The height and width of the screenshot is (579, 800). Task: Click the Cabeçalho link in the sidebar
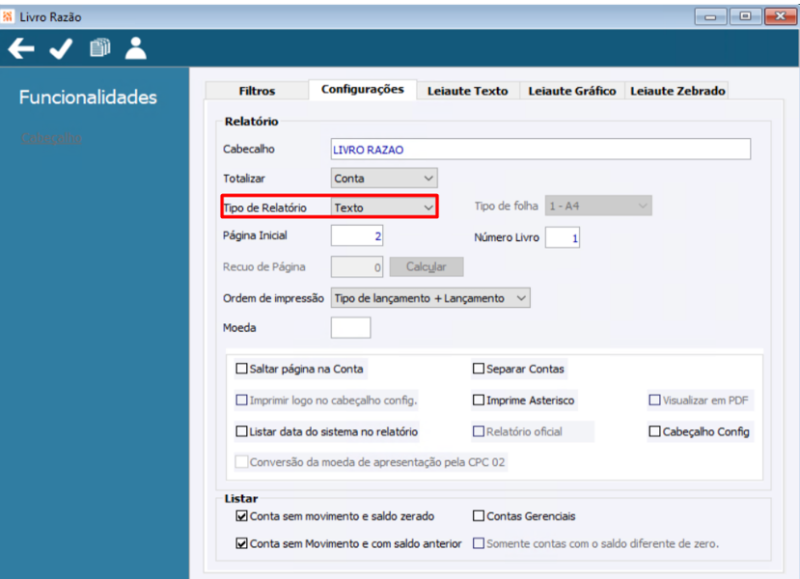pyautogui.click(x=52, y=138)
